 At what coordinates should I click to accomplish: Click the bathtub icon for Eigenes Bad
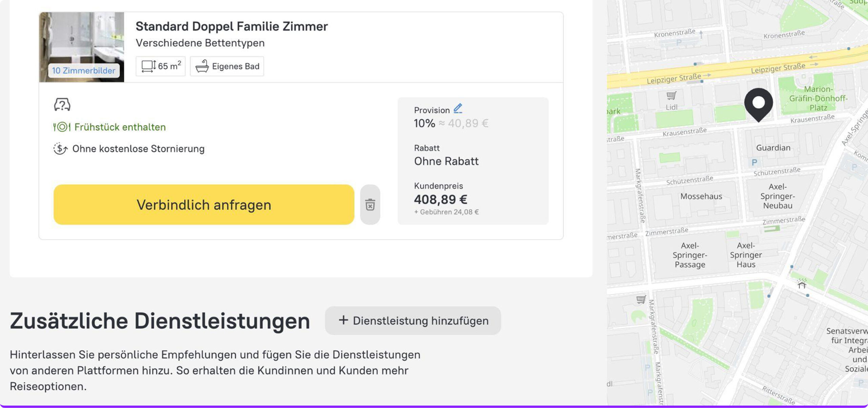tap(202, 66)
